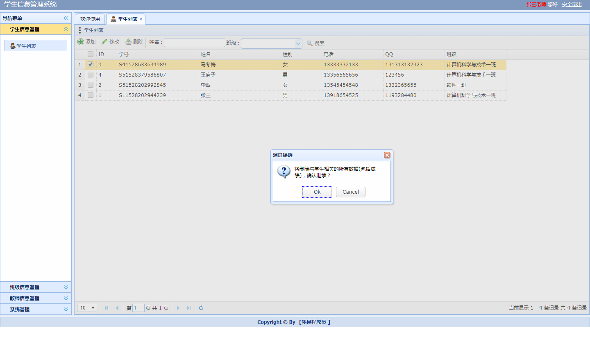
Task: Sort by the 学号 column header
Action: click(158, 54)
